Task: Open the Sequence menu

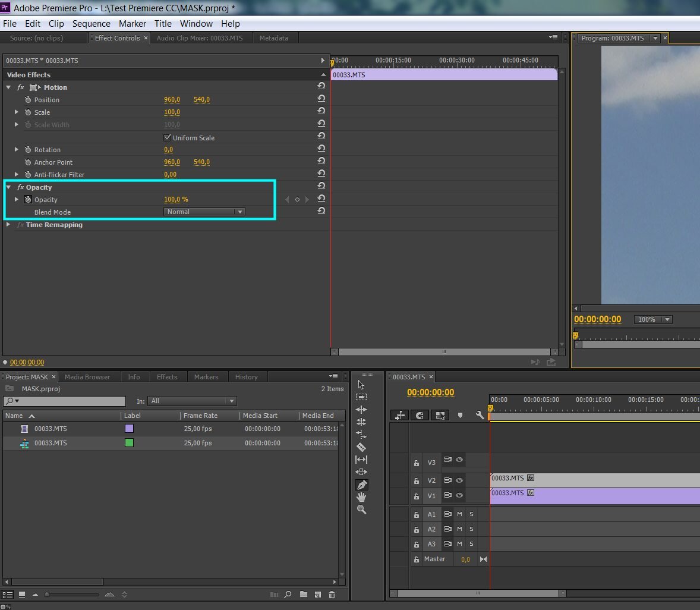Action: (91, 24)
